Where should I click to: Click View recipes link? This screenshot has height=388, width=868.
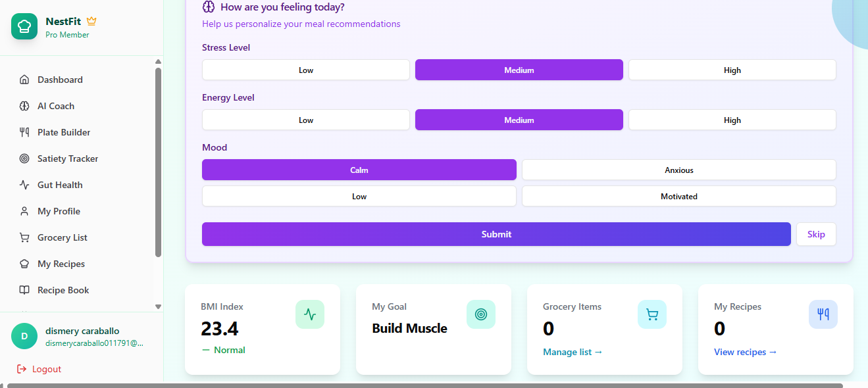[x=744, y=352]
